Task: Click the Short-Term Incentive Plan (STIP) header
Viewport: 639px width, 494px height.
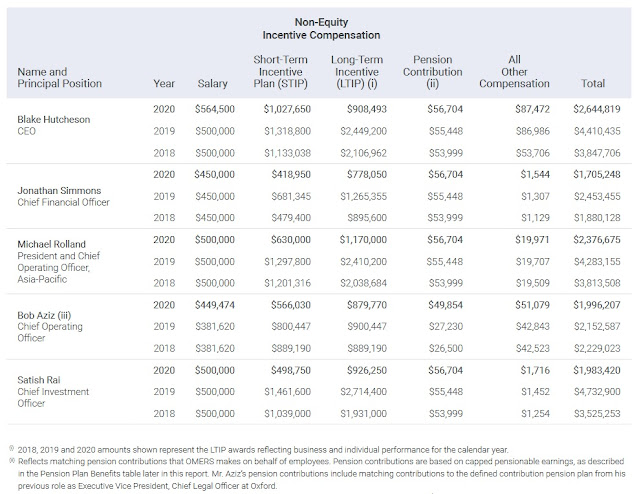Action: point(280,72)
